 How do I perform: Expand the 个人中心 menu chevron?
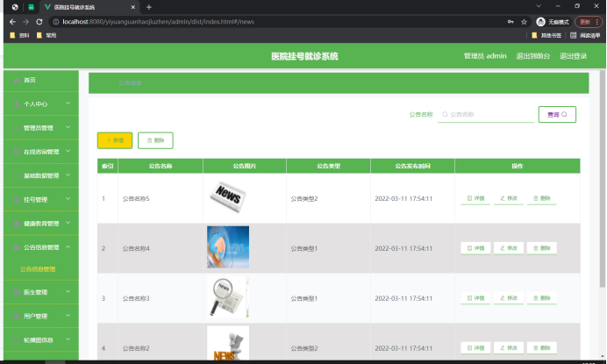68,103
